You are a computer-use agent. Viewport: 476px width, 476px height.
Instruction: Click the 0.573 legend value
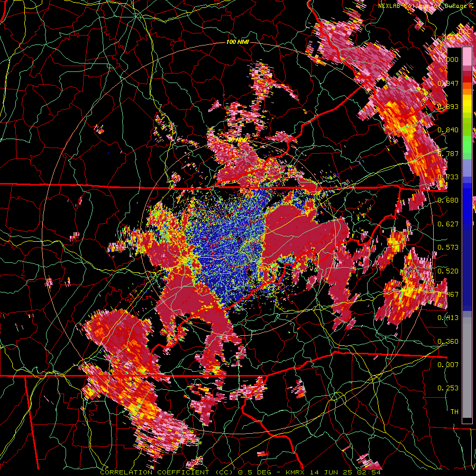(x=448, y=248)
